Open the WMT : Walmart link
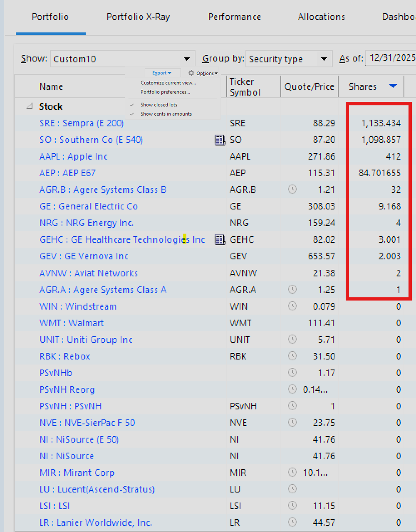The height and width of the screenshot is (532, 416). 72,323
